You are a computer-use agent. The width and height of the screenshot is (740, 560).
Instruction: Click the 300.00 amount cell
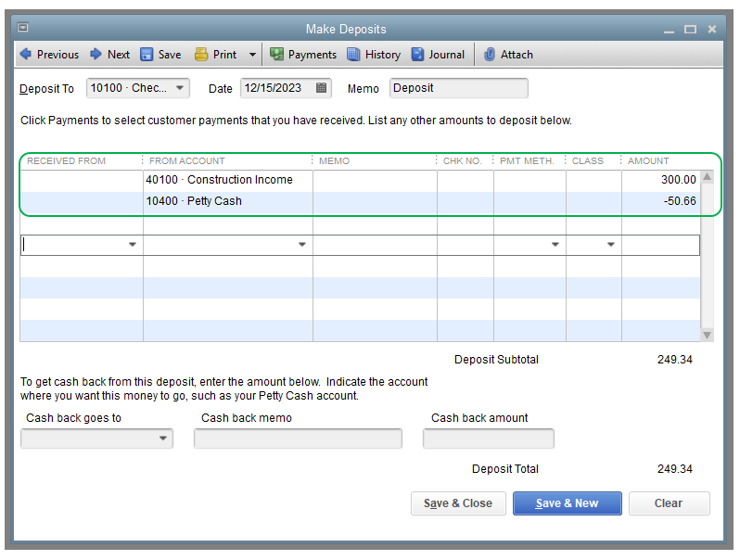pos(660,180)
